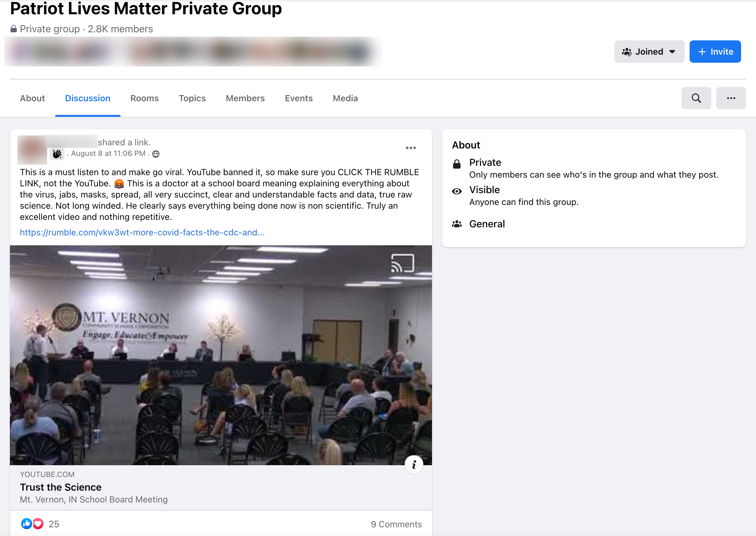Screen dimensions: 756x536
Task: Click the cast icon on the video thumbnail
Action: 403,263
